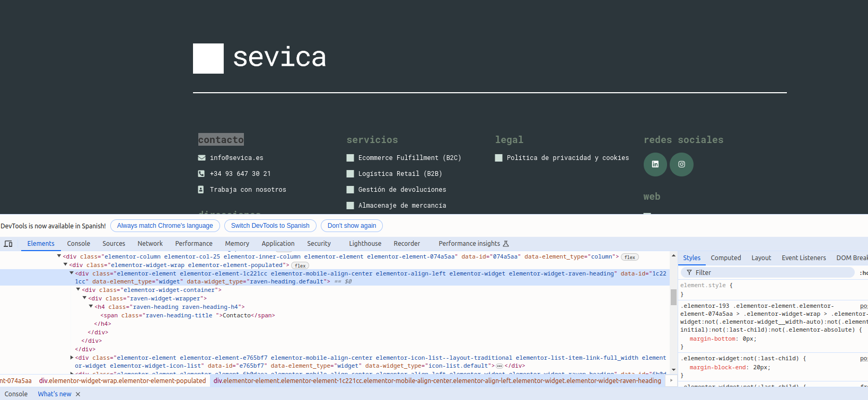Click the white square sevica logo
This screenshot has height=400, width=868.
coord(208,58)
